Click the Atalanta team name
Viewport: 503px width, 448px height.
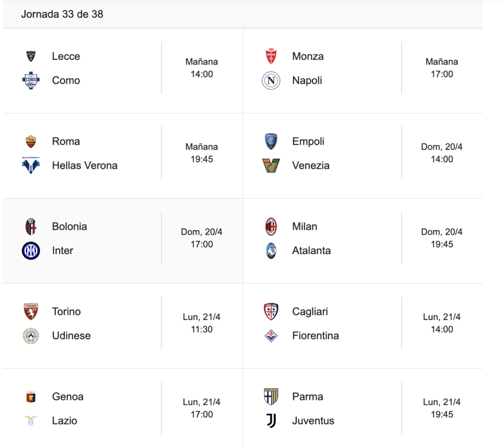coord(311,251)
